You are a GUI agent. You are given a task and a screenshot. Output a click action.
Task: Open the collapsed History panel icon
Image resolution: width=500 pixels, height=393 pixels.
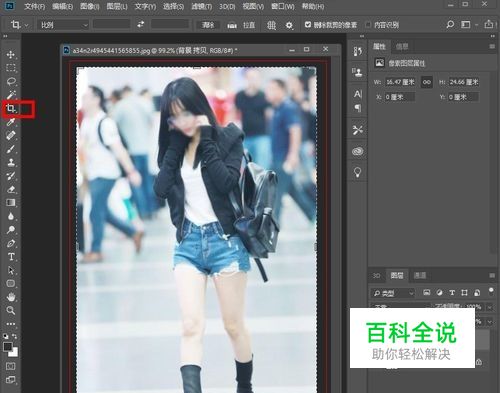coord(358,51)
